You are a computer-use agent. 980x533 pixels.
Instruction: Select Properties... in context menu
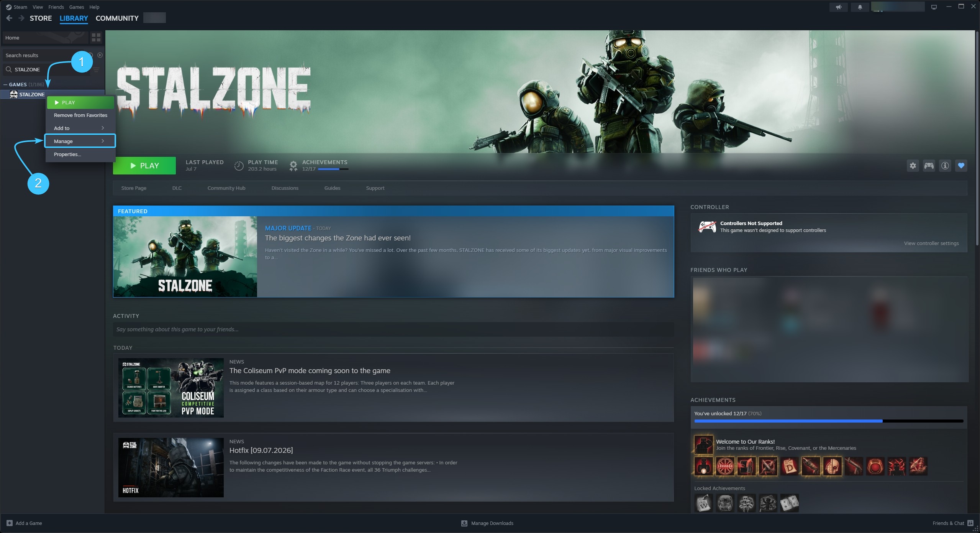coord(80,154)
